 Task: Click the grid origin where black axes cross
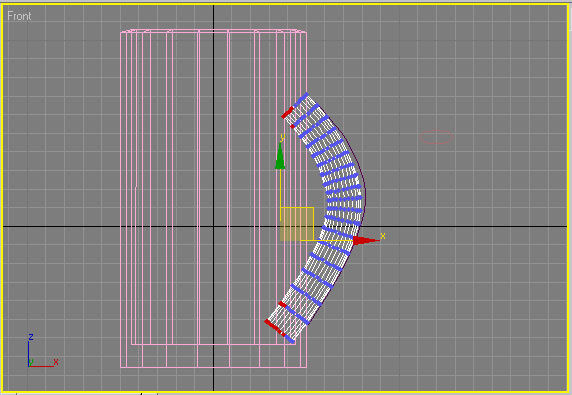pyautogui.click(x=213, y=226)
